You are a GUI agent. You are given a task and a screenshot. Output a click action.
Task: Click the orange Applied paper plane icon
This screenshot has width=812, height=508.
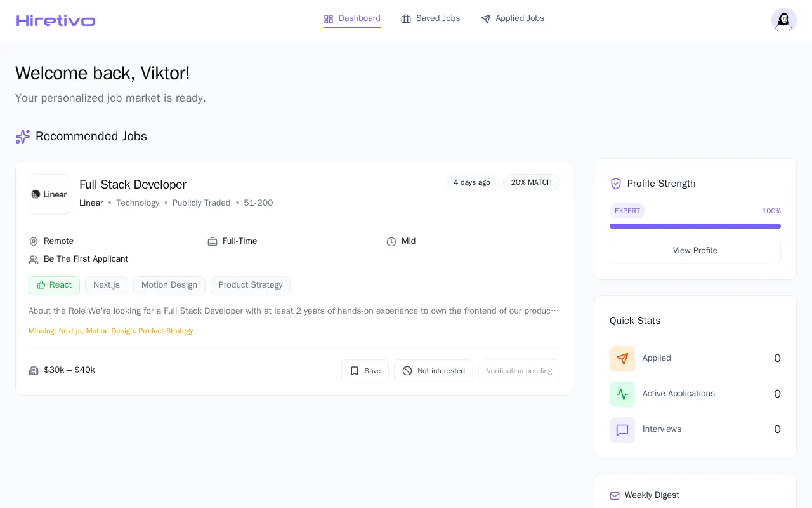(x=622, y=359)
